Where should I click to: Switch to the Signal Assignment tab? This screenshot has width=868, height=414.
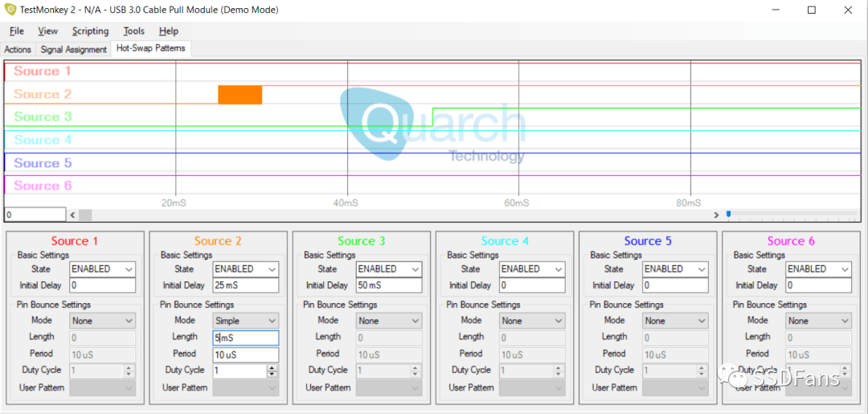pyautogui.click(x=74, y=49)
